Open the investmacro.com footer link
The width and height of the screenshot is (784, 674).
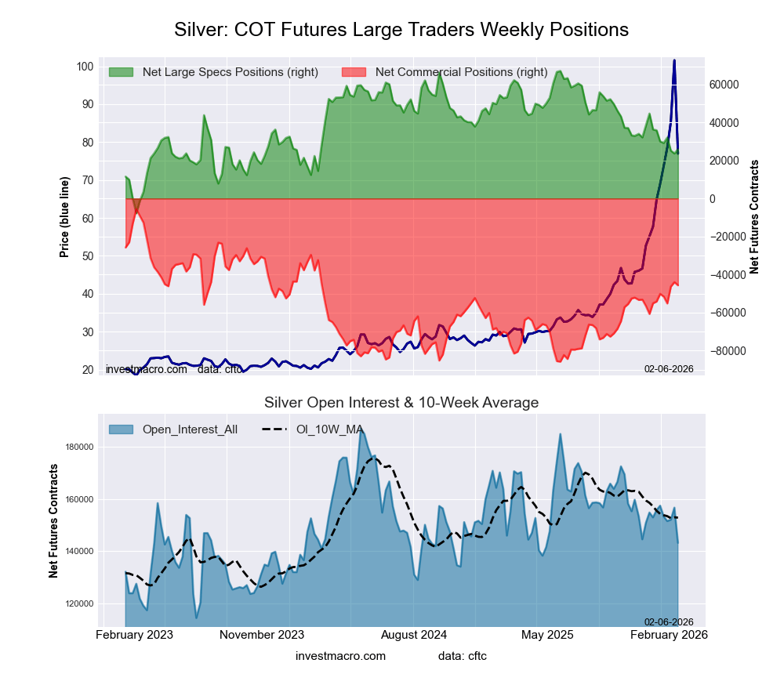coord(340,655)
